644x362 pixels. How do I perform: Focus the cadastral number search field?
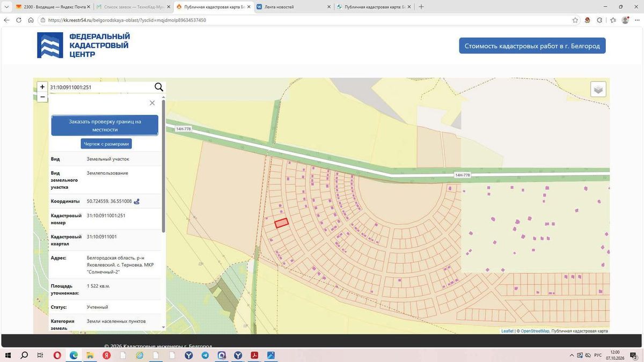point(100,87)
